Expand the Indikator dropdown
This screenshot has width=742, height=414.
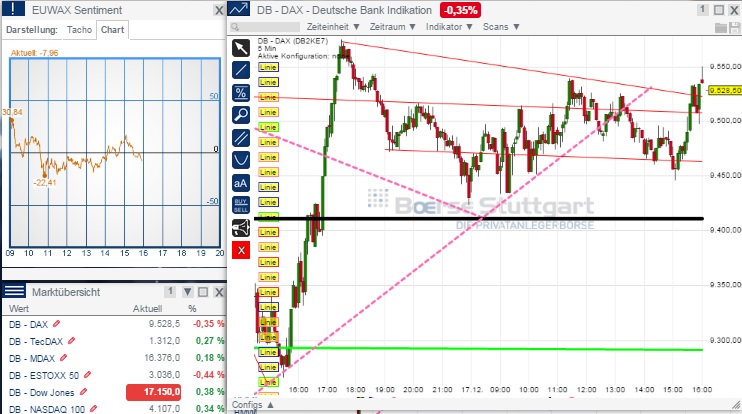(x=445, y=29)
